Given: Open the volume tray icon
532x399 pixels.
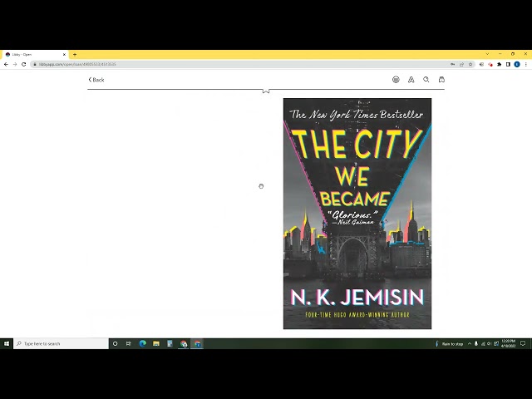Looking at the screenshot, I should click(489, 343).
